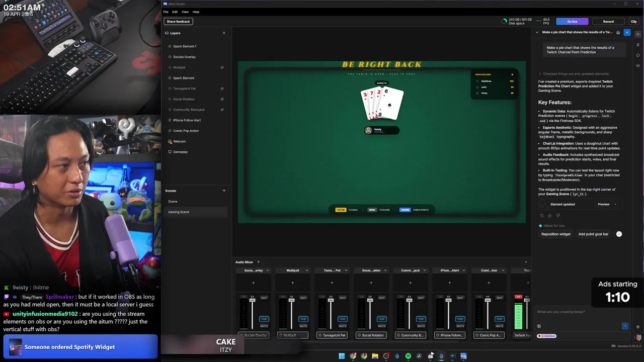The height and width of the screenshot is (362, 644).
Task: Click the Record button
Action: pyautogui.click(x=608, y=22)
